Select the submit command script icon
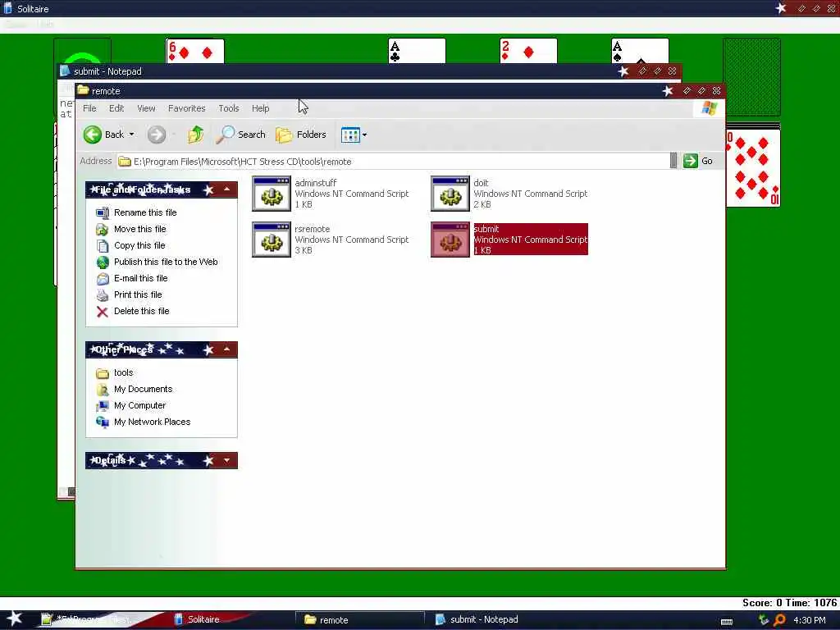The image size is (840, 630). click(x=450, y=240)
